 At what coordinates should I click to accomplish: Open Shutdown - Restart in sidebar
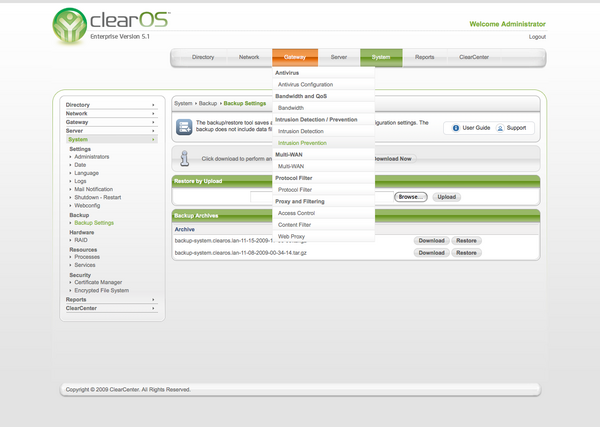point(98,197)
